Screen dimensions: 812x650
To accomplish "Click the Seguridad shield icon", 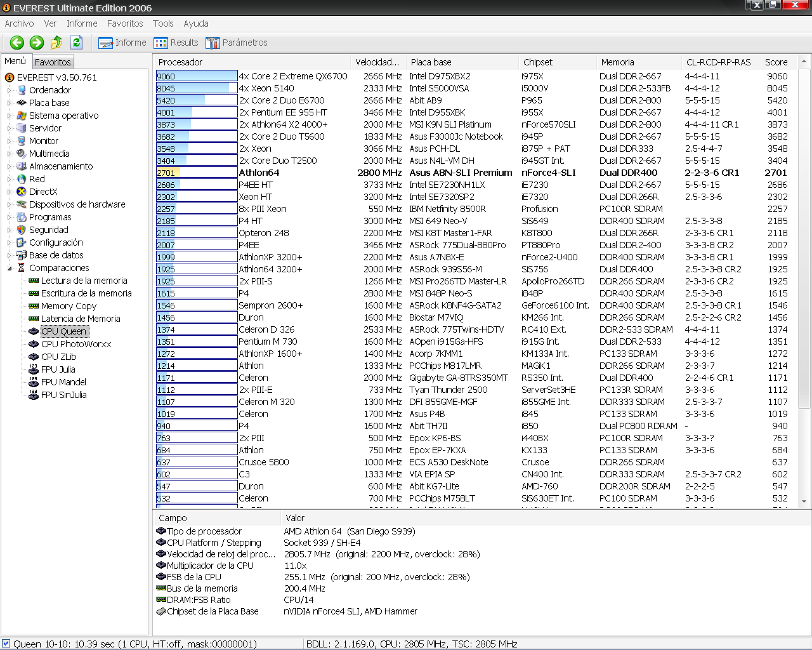I will coord(22,230).
